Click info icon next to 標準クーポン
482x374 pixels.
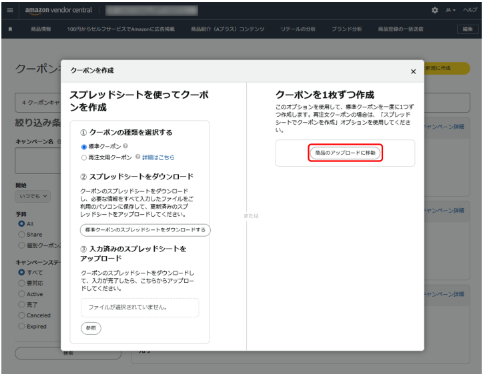tap(125, 146)
